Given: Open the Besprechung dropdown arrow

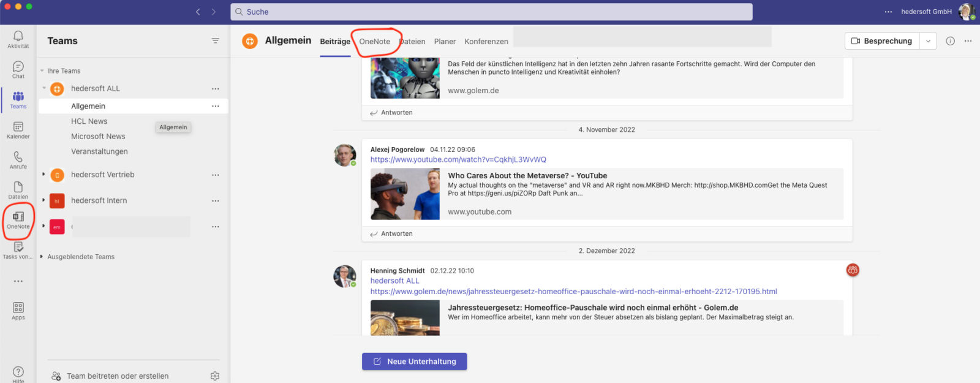Looking at the screenshot, I should pos(928,41).
